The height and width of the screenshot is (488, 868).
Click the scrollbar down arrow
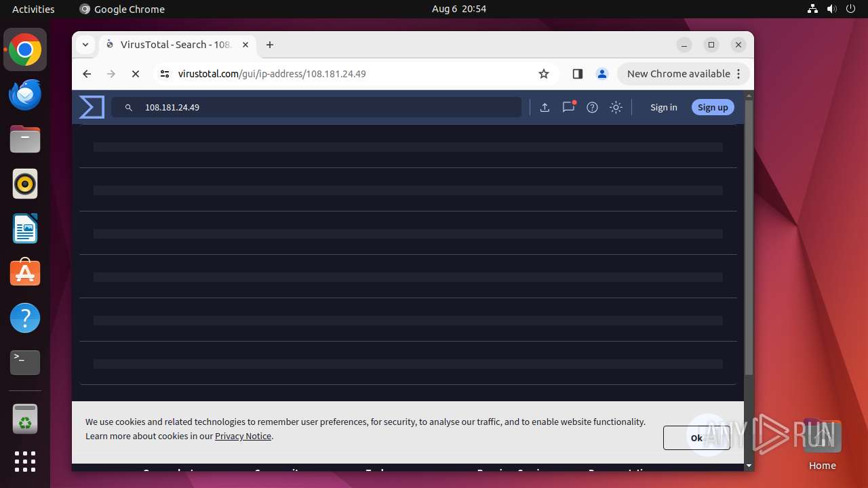749,466
